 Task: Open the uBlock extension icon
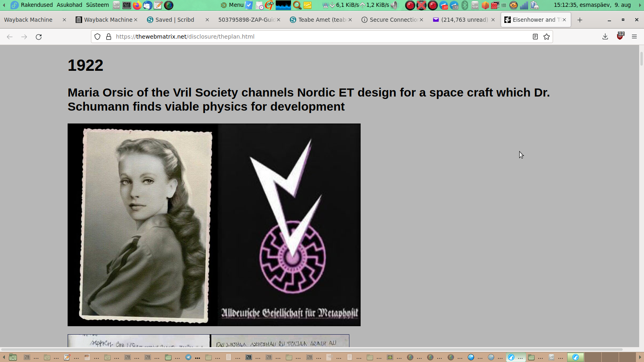pos(620,36)
